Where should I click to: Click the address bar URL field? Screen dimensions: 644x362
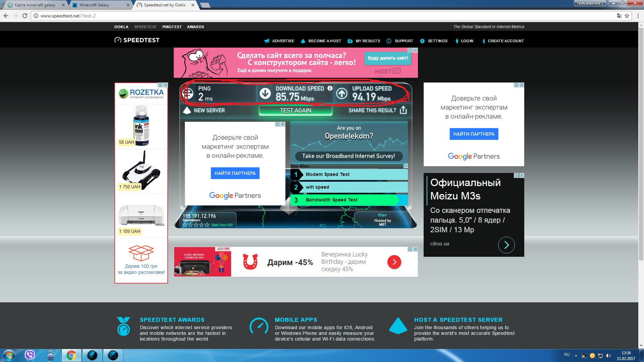tap(322, 16)
